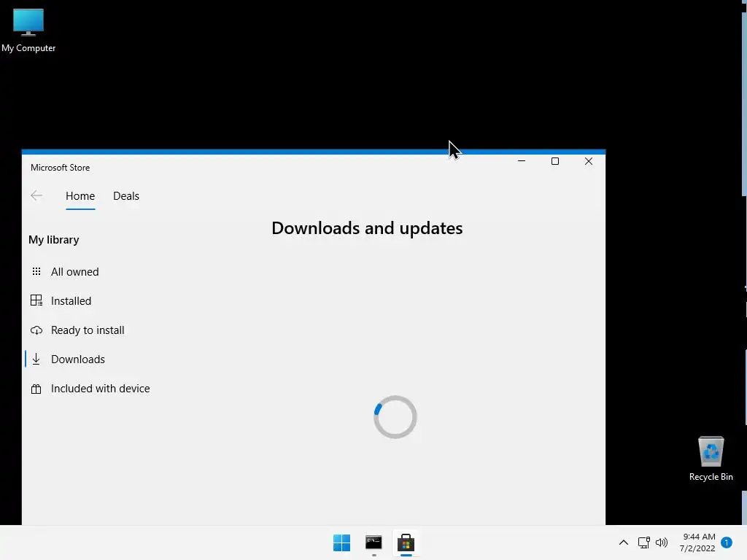This screenshot has height=560, width=747.
Task: Select All owned in My library
Action: pyautogui.click(x=75, y=272)
